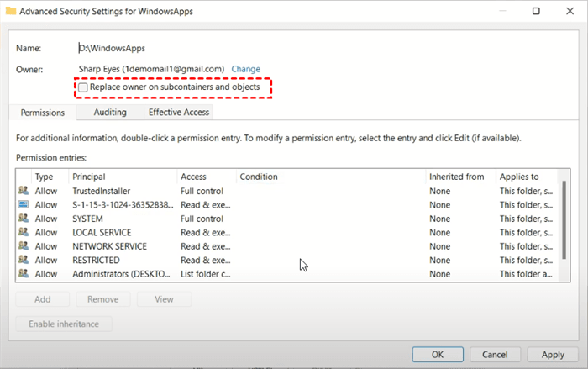Click the Add button
588x369 pixels.
click(x=42, y=299)
